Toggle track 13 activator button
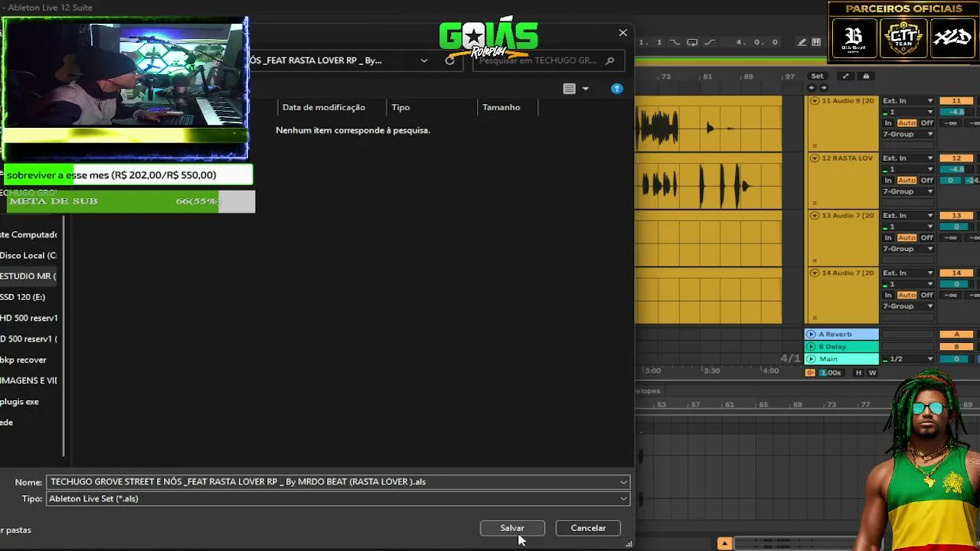 956,216
